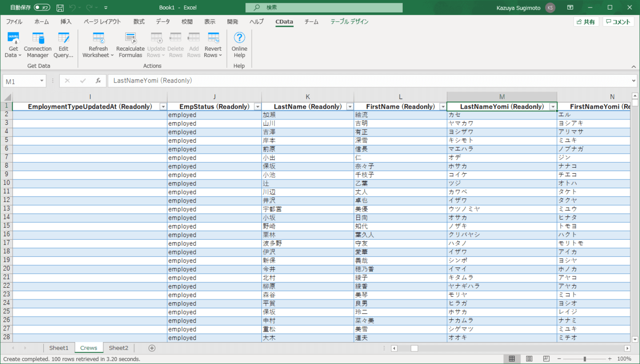Click the Revert Rows icon
Screen dimensions: 640x364
tap(213, 44)
